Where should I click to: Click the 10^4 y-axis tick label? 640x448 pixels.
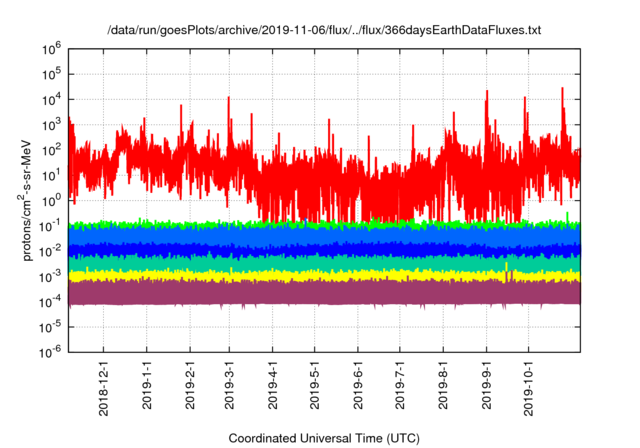click(x=51, y=100)
